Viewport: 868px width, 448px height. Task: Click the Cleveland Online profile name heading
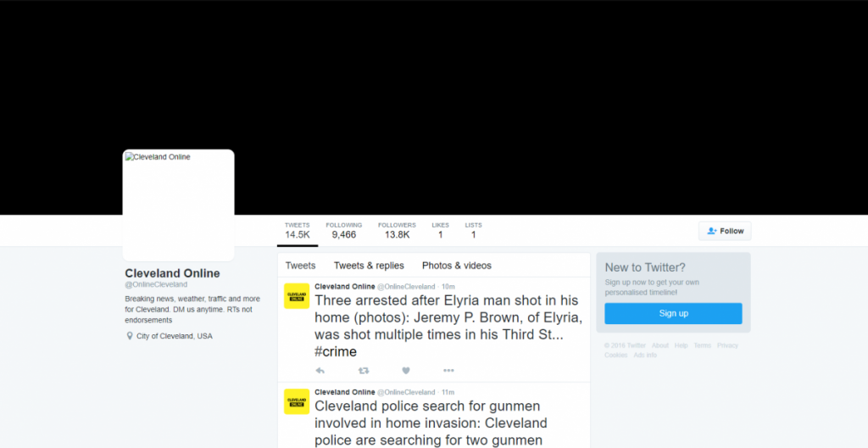[172, 273]
